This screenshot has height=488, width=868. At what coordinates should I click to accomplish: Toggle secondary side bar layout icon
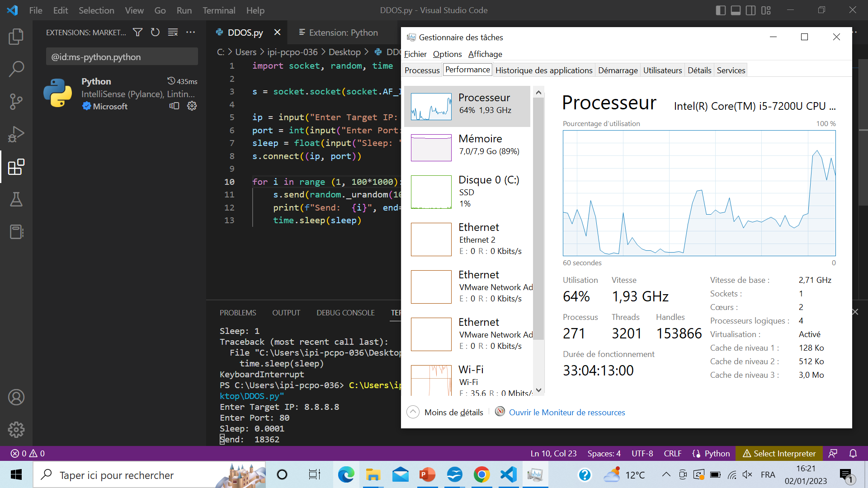pos(751,10)
